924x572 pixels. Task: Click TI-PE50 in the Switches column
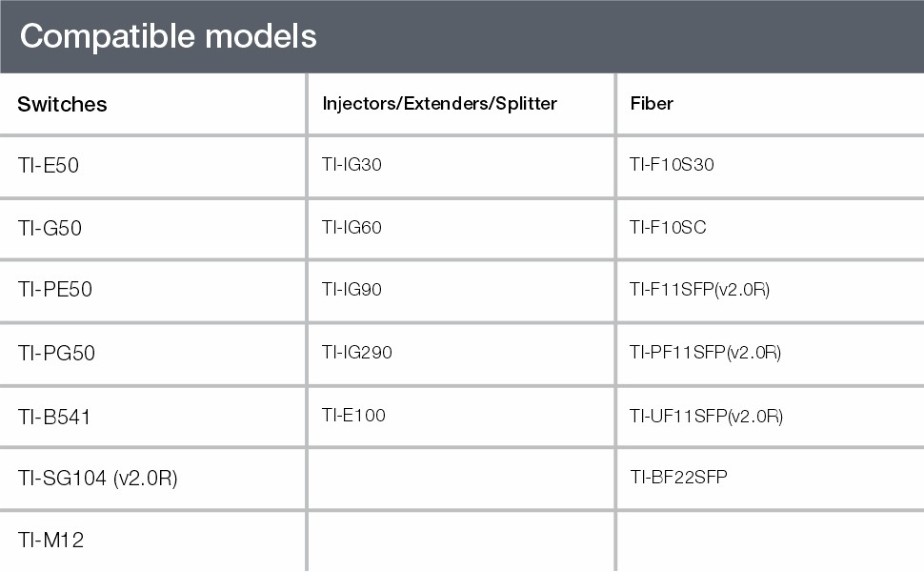tap(54, 289)
